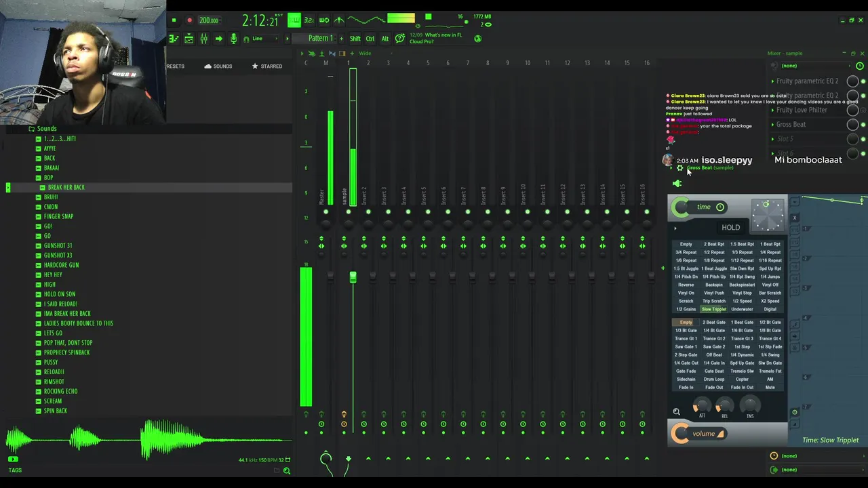Open TAGS section in browser
Screen dimensions: 868x488
tap(15, 470)
